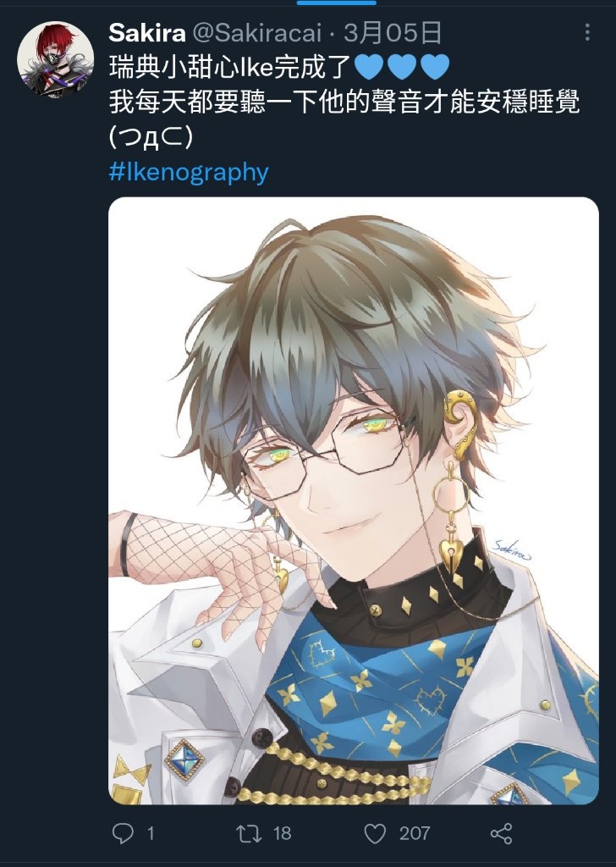616x867 pixels.
Task: Click the like count 207
Action: [415, 833]
